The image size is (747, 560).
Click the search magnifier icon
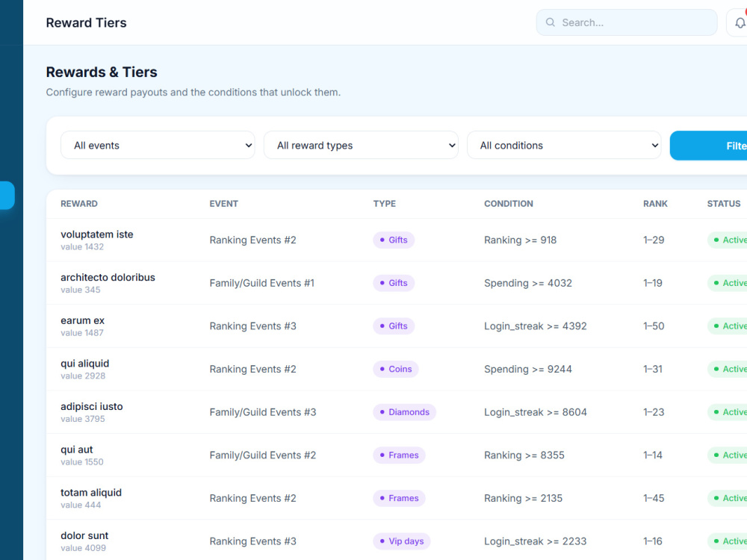click(551, 22)
